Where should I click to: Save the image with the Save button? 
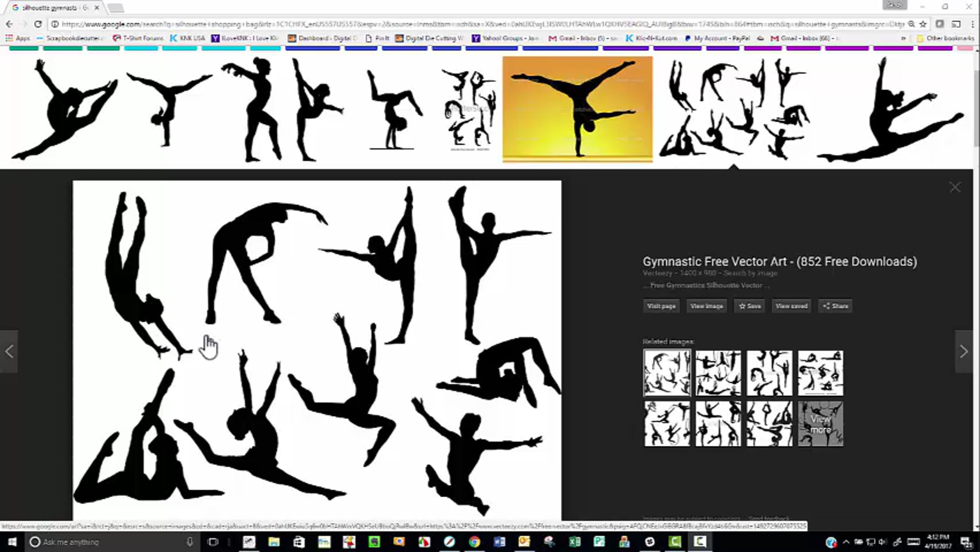(750, 306)
